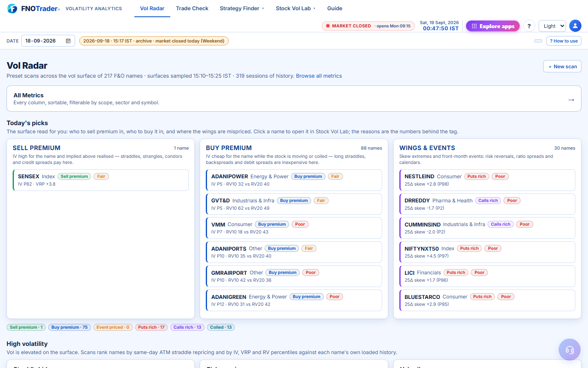Click the date input showing 18-09-2026
Viewport: 588px width, 368px height.
(x=48, y=41)
